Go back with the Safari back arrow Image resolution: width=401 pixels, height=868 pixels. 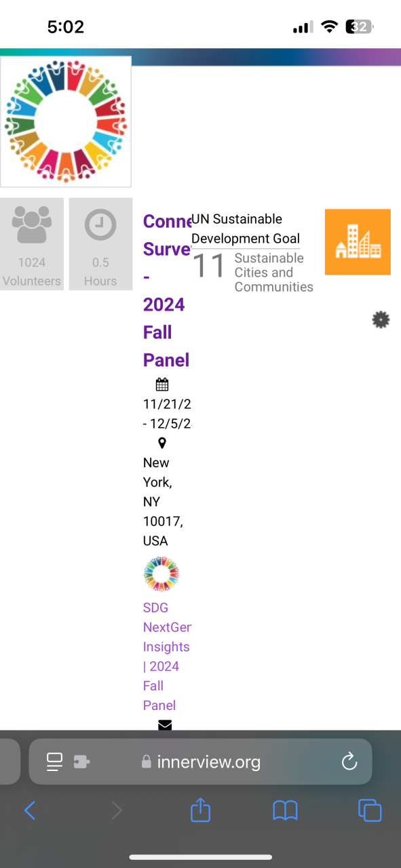tap(29, 810)
